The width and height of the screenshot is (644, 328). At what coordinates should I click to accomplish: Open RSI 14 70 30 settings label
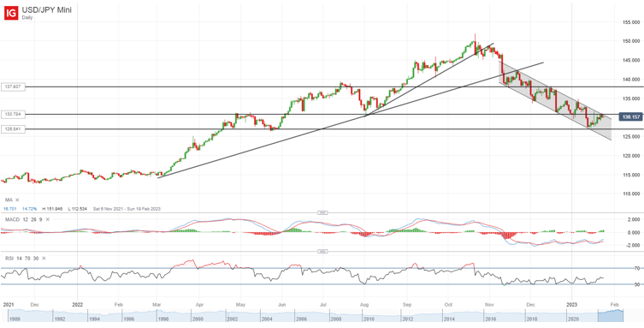coord(21,258)
